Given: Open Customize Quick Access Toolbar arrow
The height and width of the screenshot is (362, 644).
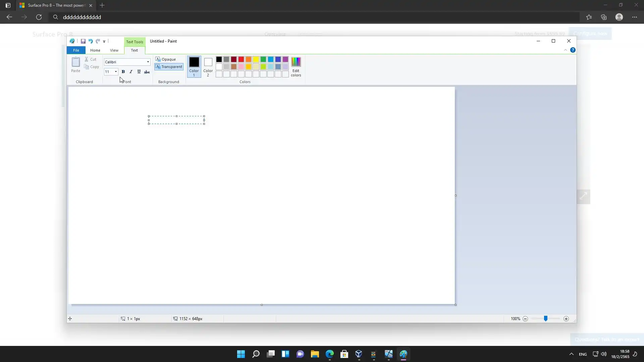Looking at the screenshot, I should click(104, 42).
